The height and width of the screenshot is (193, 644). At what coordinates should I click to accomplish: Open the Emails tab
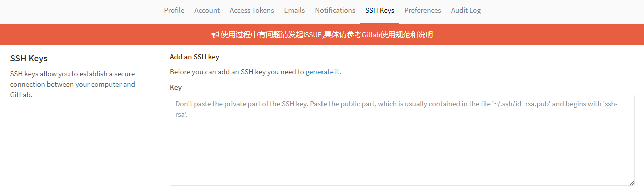click(294, 10)
